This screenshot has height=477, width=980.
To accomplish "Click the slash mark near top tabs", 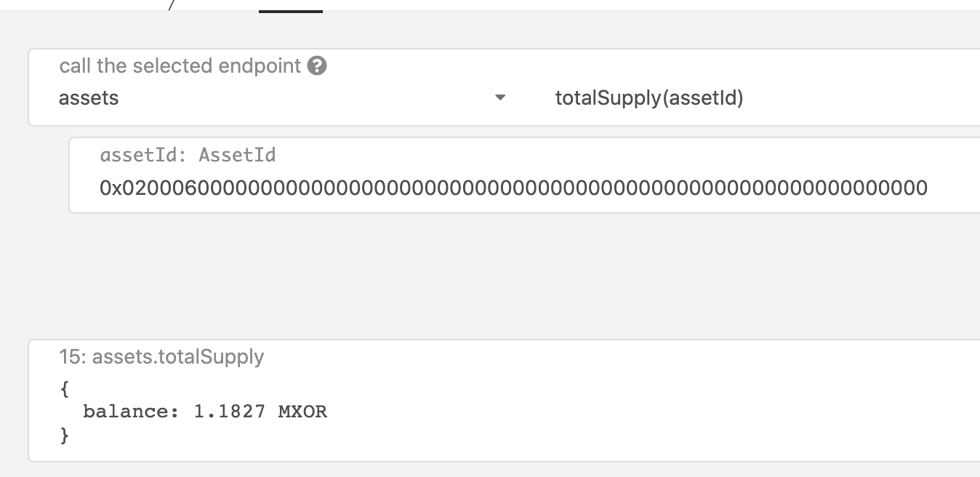I will point(171,5).
